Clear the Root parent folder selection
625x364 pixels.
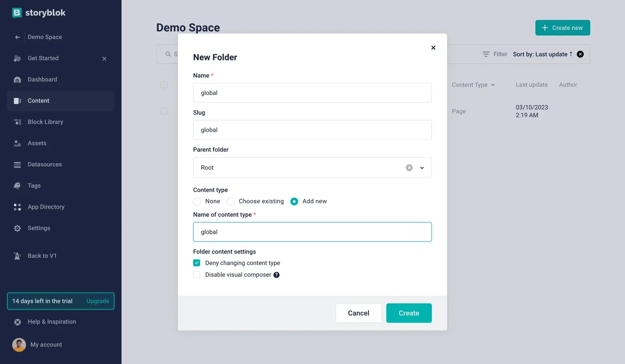tap(409, 168)
